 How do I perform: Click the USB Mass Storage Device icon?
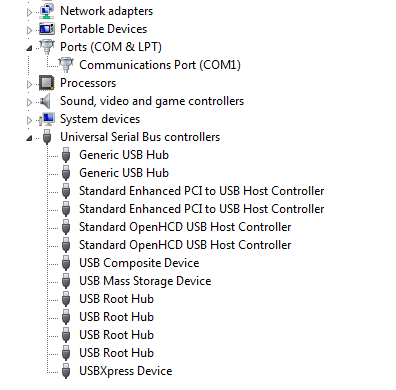click(x=66, y=281)
